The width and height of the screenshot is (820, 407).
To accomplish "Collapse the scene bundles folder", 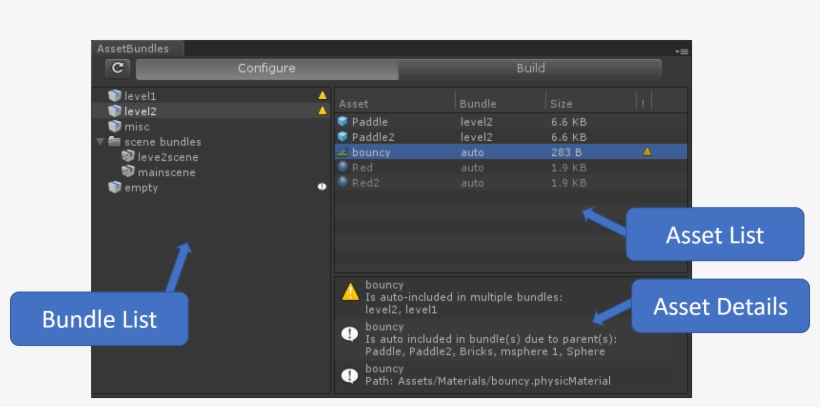I will coord(100,142).
